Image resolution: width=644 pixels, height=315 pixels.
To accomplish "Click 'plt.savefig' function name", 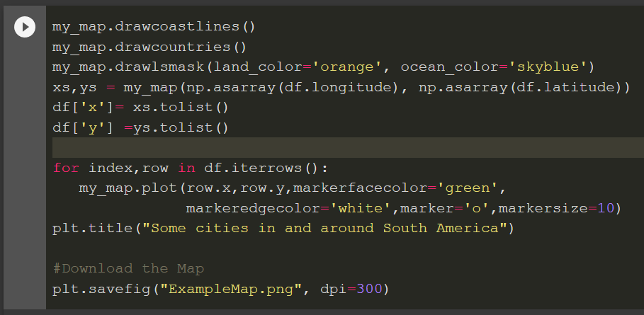I will tap(101, 289).
